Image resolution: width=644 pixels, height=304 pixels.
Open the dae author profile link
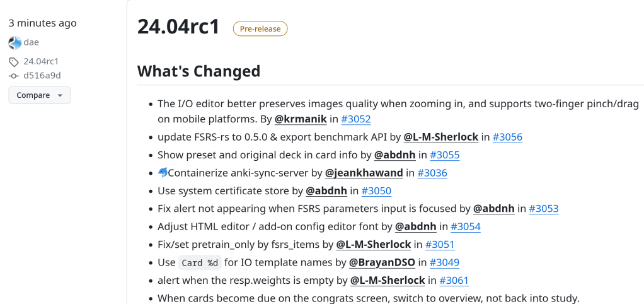pyautogui.click(x=32, y=43)
